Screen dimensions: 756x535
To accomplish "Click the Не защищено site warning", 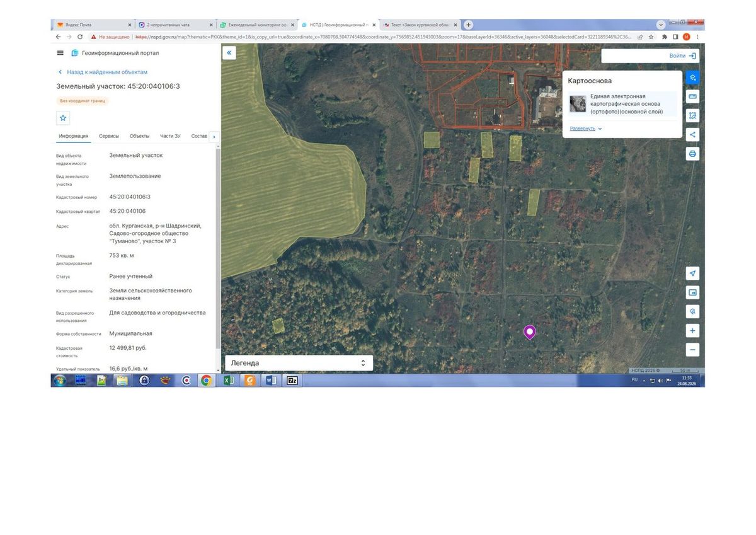I will (x=110, y=37).
